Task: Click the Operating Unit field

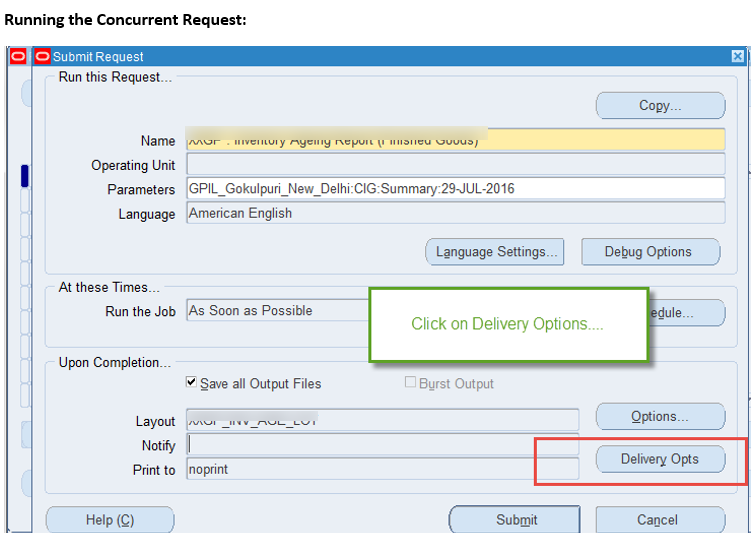Action: pyautogui.click(x=455, y=164)
